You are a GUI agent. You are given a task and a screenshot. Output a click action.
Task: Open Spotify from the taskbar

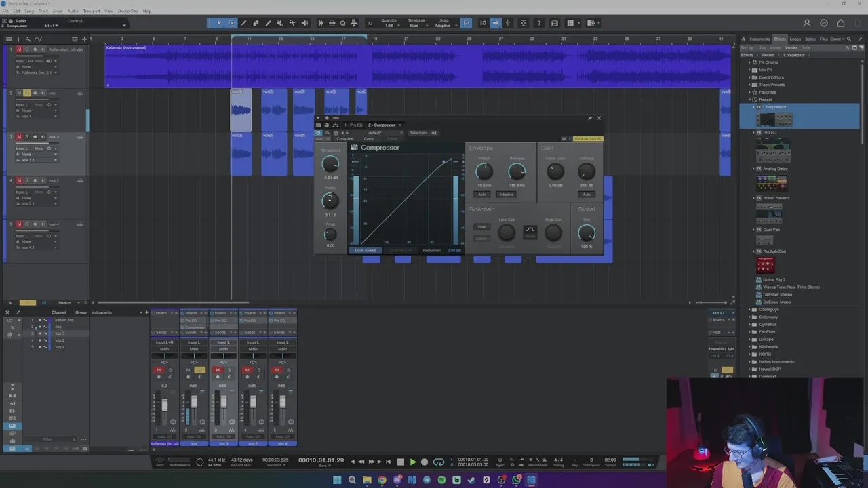tap(441, 480)
